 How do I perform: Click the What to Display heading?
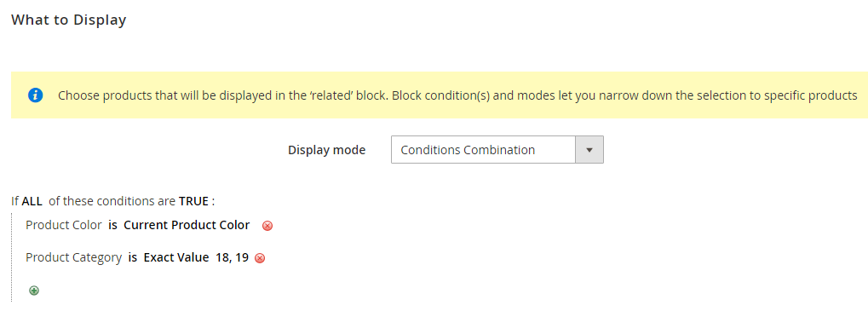coord(69,20)
